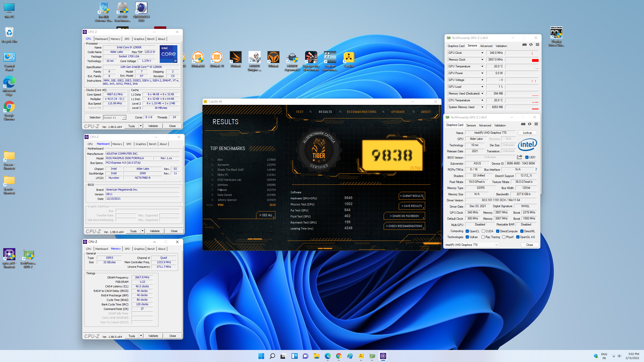The image size is (644, 362).
Task: Open the Heaven Benchmark desktop shortcut
Action: [x=330, y=61]
